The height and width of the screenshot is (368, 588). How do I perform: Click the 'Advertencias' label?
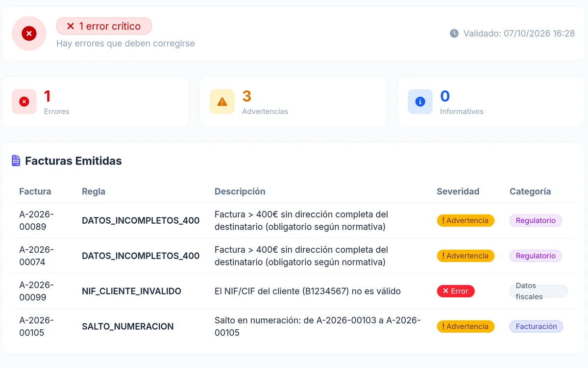(265, 111)
